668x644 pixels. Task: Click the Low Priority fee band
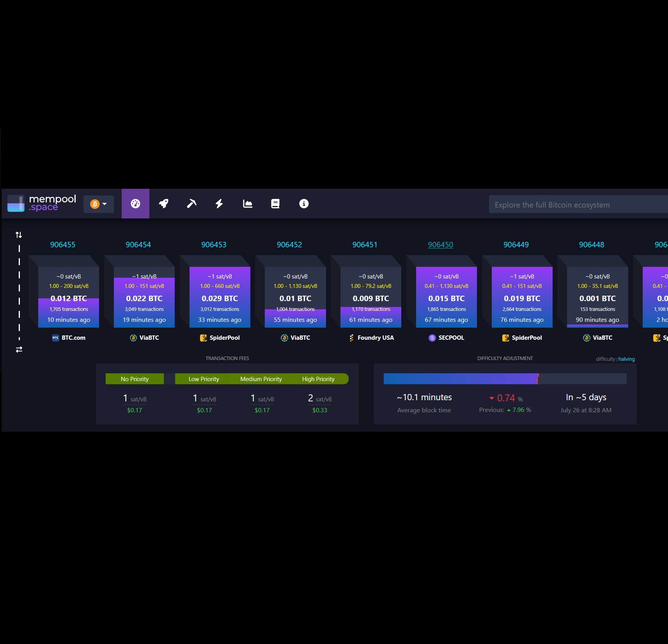(x=204, y=379)
